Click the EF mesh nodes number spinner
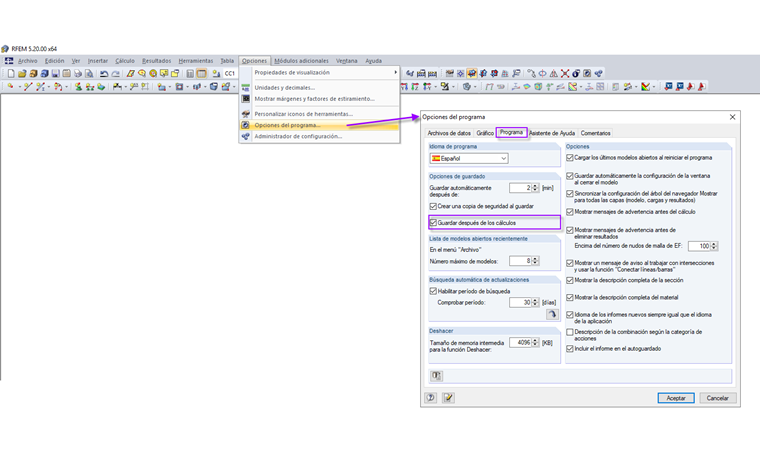 point(714,246)
